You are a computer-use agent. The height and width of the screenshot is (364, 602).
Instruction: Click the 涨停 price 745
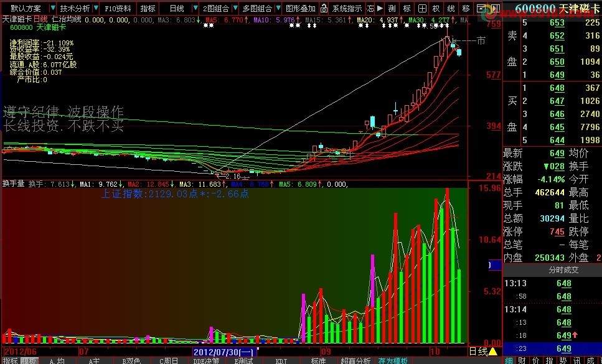[557, 231]
